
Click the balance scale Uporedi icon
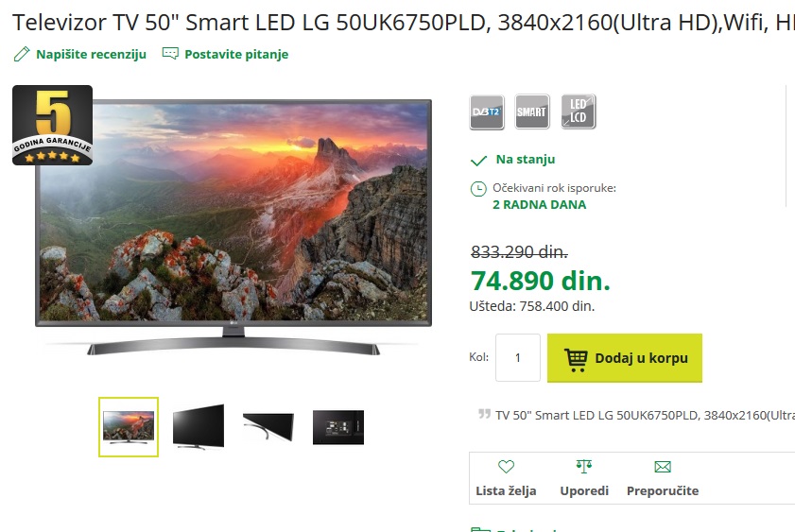tap(584, 466)
